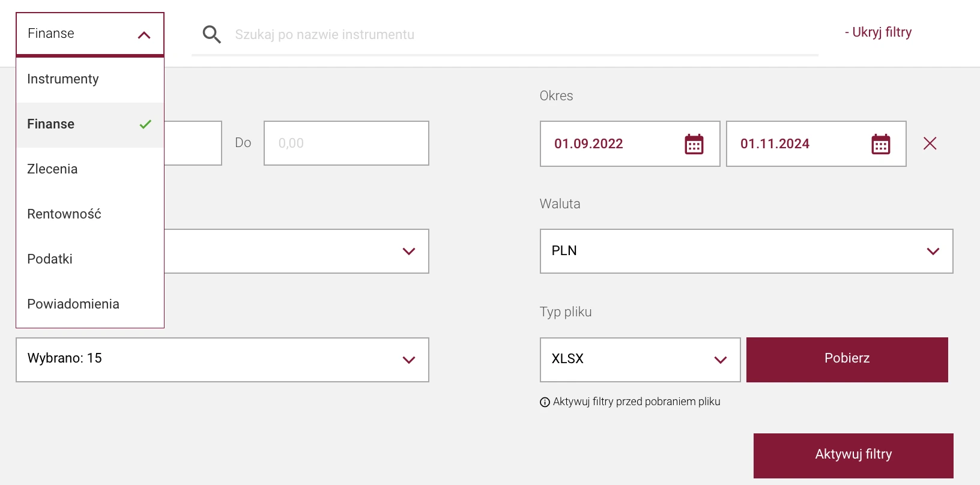Image resolution: width=980 pixels, height=485 pixels.
Task: Open the XLSX file type dropdown
Action: coord(720,360)
